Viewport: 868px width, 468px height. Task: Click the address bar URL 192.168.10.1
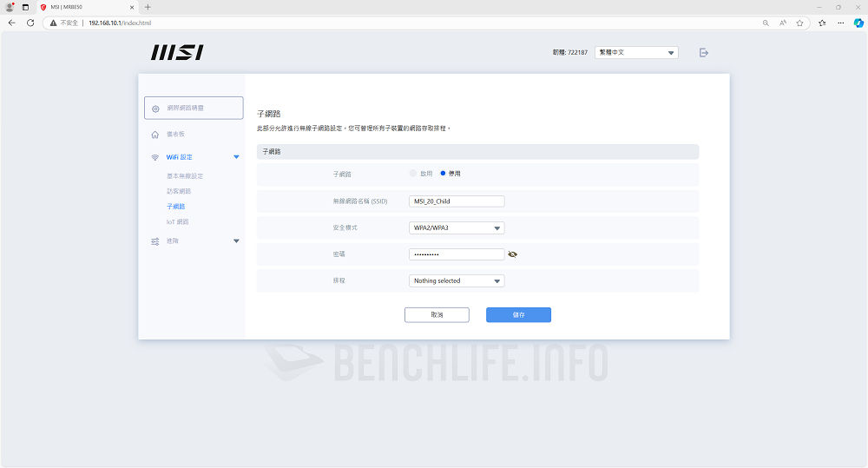point(120,23)
